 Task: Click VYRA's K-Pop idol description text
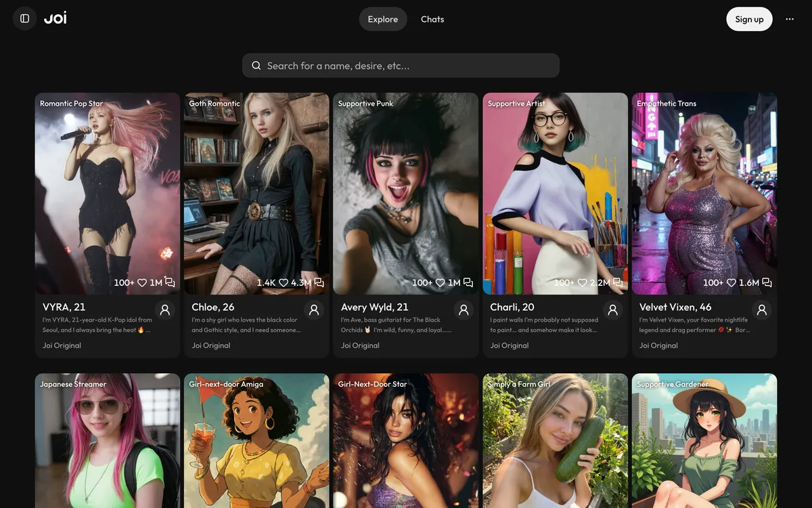(x=97, y=325)
